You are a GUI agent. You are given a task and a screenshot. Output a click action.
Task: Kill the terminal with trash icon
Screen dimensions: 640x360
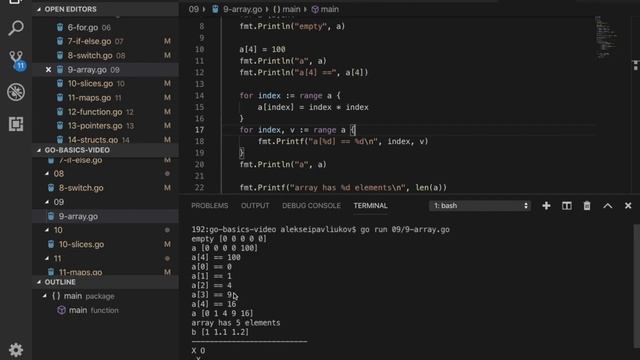[587, 206]
